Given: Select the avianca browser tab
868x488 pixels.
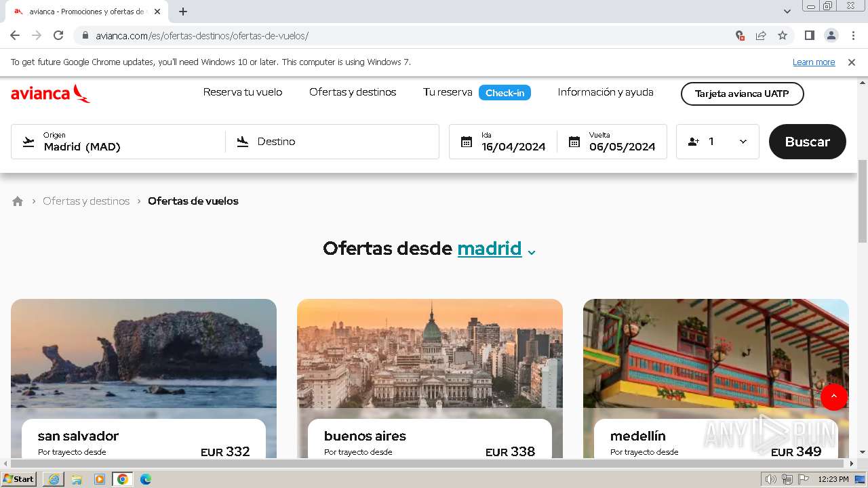Looking at the screenshot, I should pyautogui.click(x=88, y=12).
